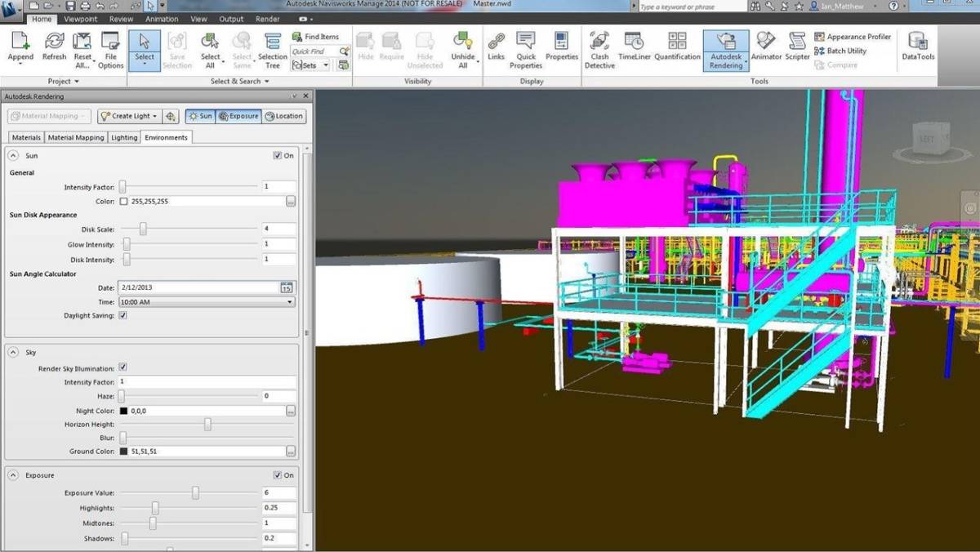Image resolution: width=980 pixels, height=552 pixels.
Task: Open the Scripter tool
Action: [x=797, y=47]
